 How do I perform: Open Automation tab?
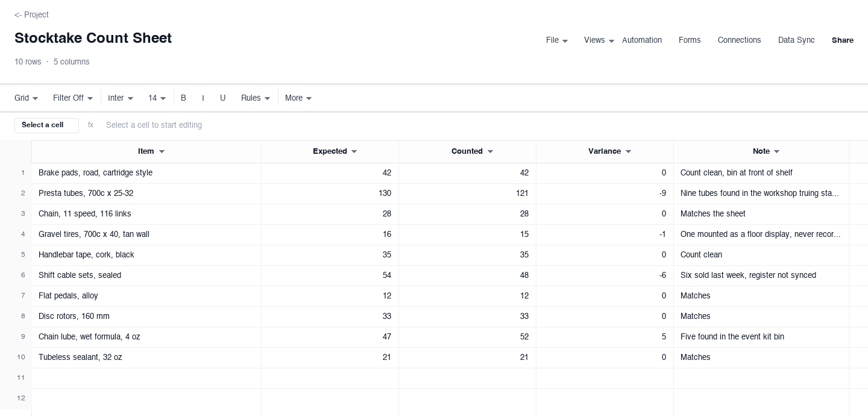point(641,40)
